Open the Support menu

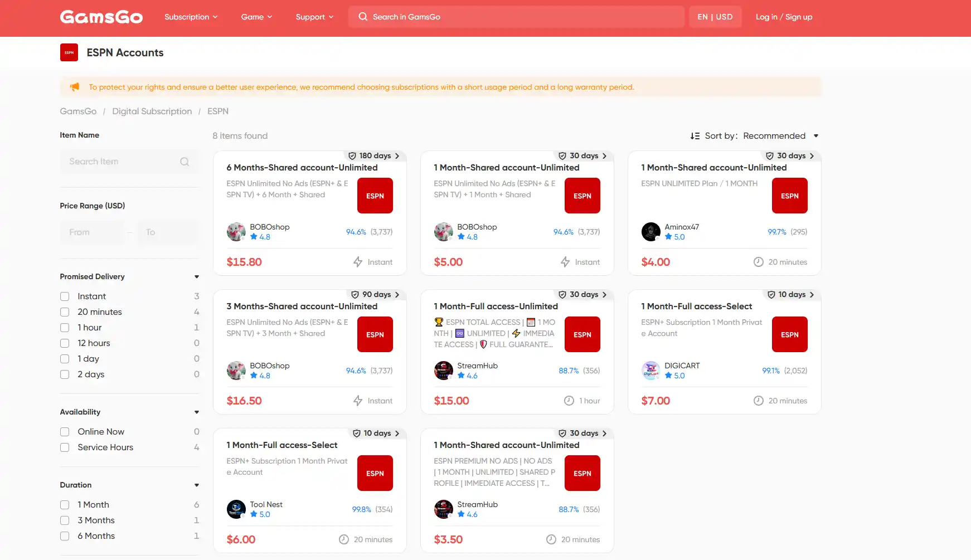[x=315, y=17]
